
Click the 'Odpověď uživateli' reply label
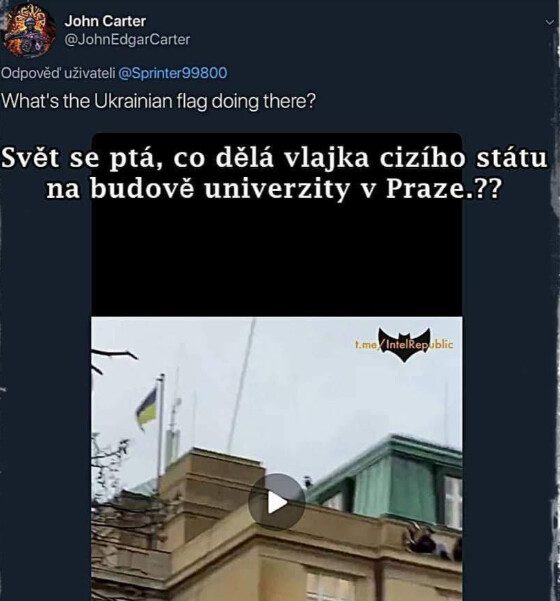[x=58, y=73]
